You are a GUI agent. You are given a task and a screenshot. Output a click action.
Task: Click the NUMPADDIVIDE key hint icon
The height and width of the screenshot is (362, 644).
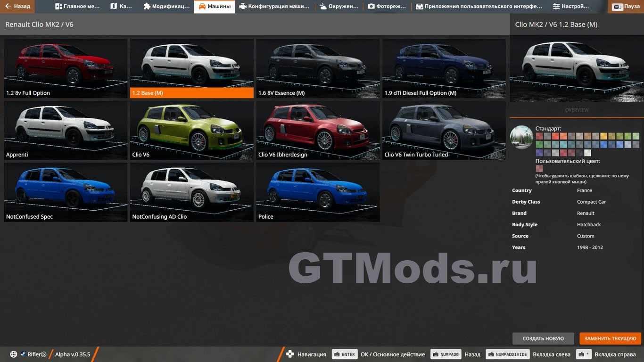[507, 354]
